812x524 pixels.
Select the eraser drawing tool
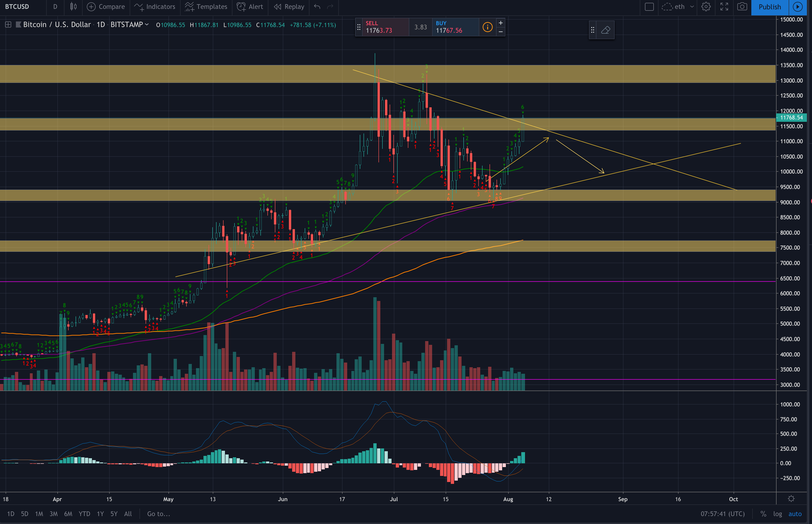coord(605,30)
